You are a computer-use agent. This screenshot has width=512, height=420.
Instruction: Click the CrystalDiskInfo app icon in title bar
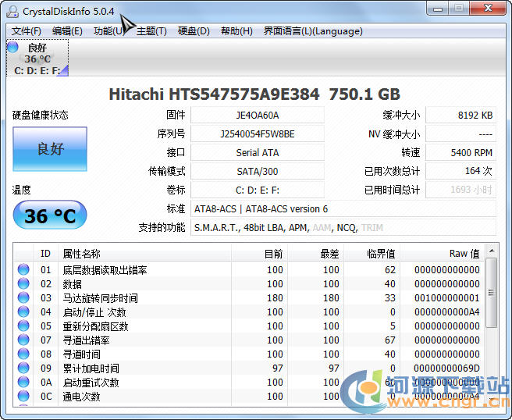click(x=12, y=11)
